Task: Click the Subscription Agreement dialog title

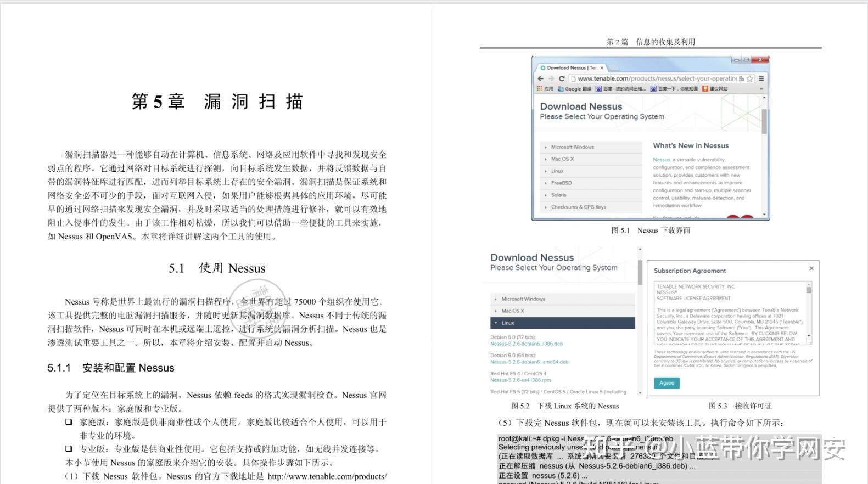Action: (690, 271)
